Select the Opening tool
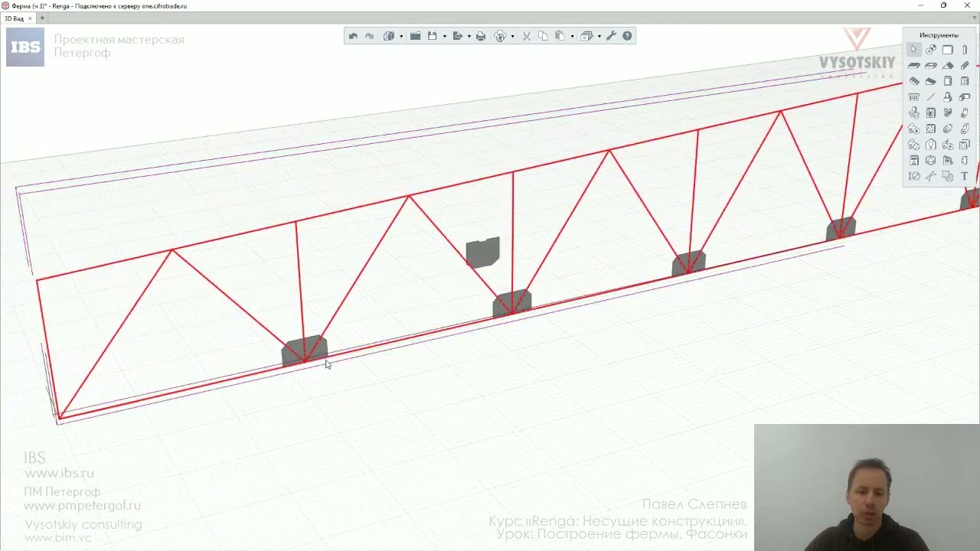 coord(931,66)
